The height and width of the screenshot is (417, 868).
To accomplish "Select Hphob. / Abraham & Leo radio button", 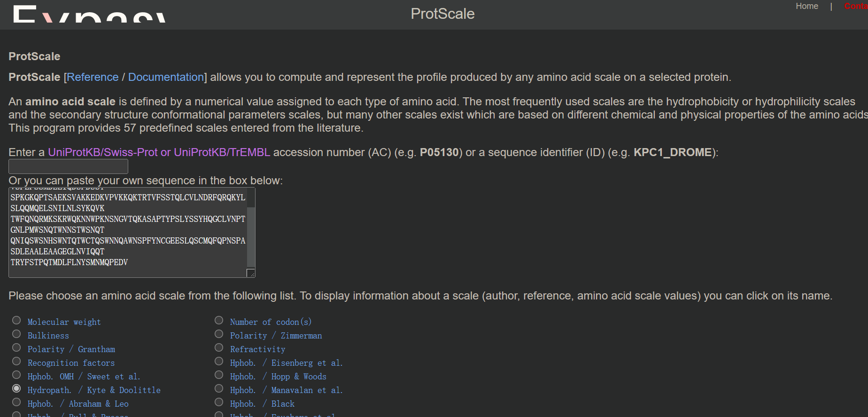I will (x=16, y=402).
